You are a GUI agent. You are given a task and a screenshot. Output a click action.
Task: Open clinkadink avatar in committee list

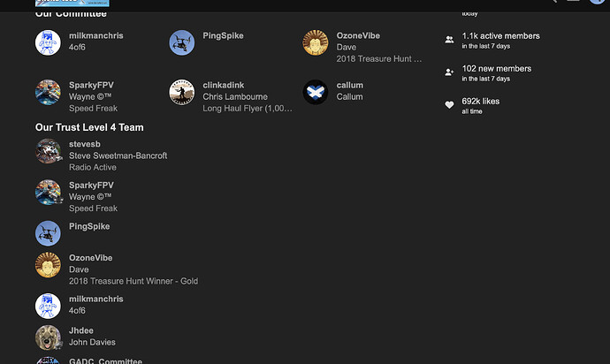(182, 92)
